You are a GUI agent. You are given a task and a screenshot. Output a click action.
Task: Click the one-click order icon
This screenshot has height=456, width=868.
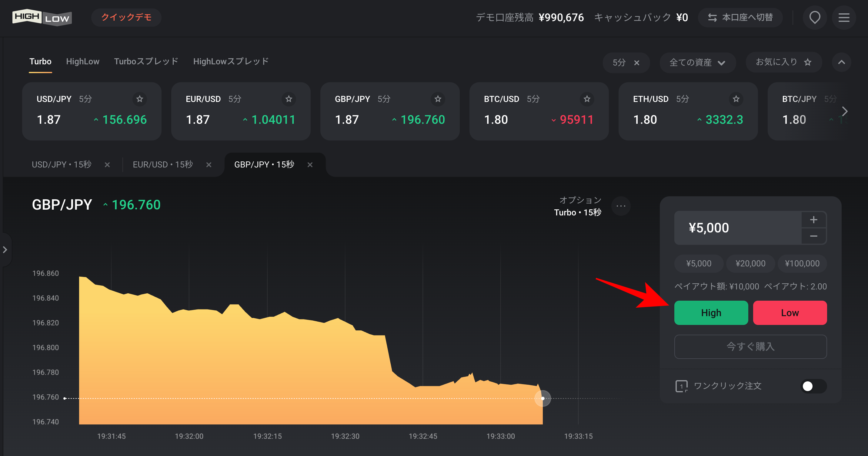coord(681,386)
